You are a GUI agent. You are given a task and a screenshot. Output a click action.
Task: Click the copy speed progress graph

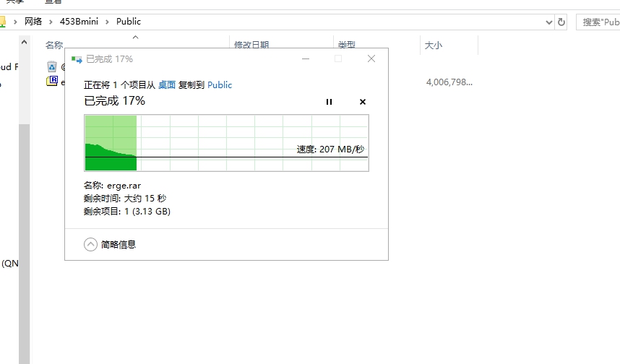pyautogui.click(x=227, y=143)
